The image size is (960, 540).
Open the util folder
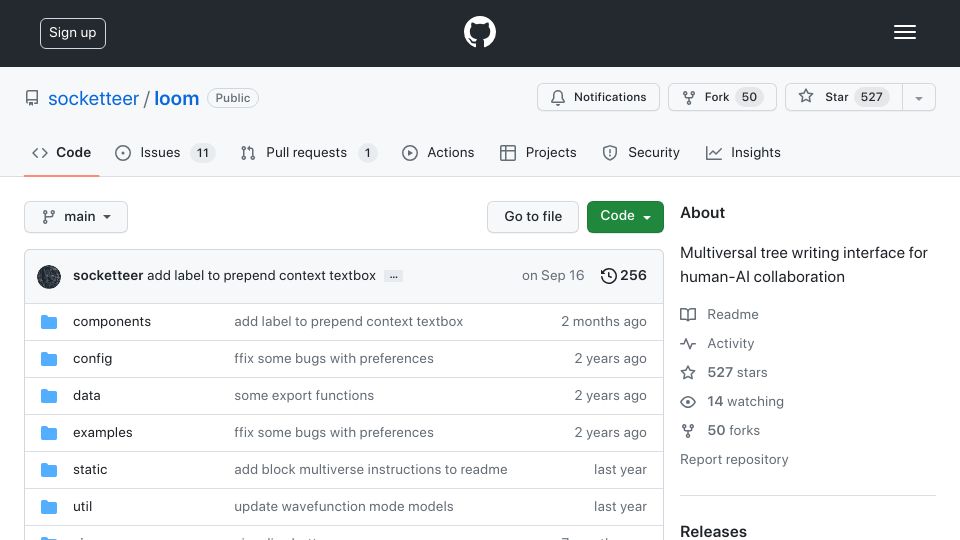point(82,506)
